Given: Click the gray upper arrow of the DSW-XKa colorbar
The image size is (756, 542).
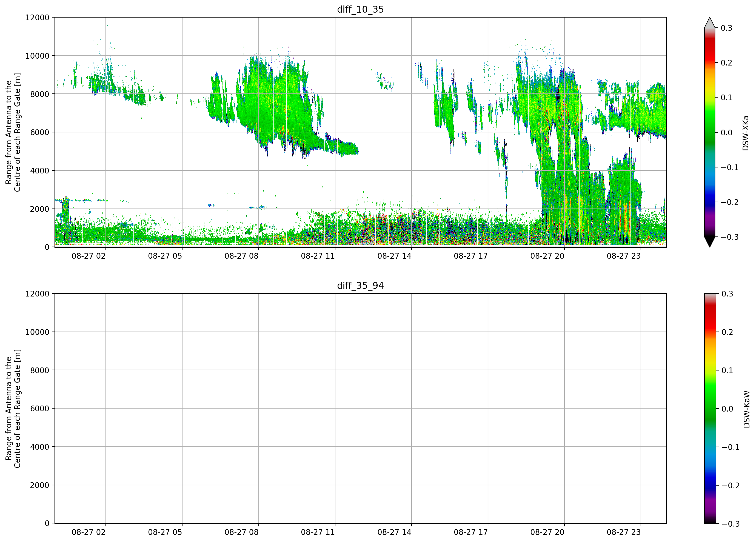Looking at the screenshot, I should (x=710, y=23).
